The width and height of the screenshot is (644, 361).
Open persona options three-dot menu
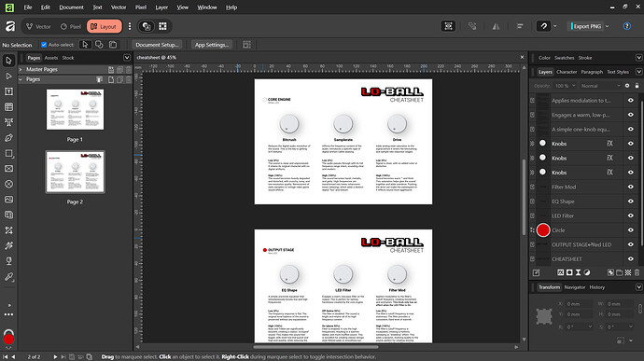click(x=130, y=26)
